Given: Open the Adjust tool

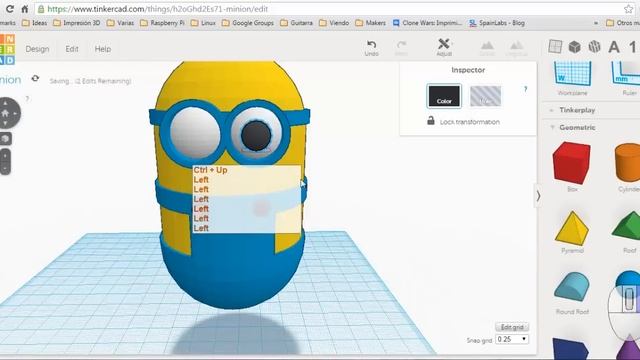Looking at the screenshot, I should click(444, 47).
